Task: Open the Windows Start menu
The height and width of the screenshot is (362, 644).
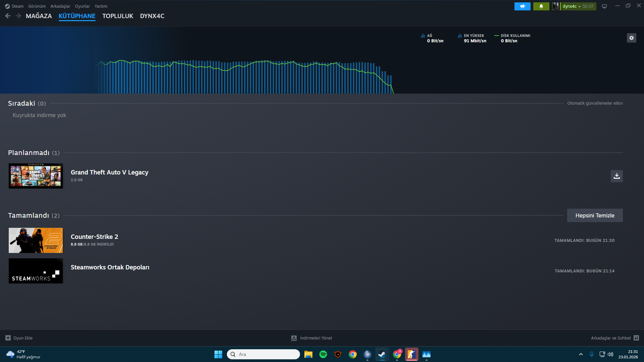Action: [x=218, y=354]
